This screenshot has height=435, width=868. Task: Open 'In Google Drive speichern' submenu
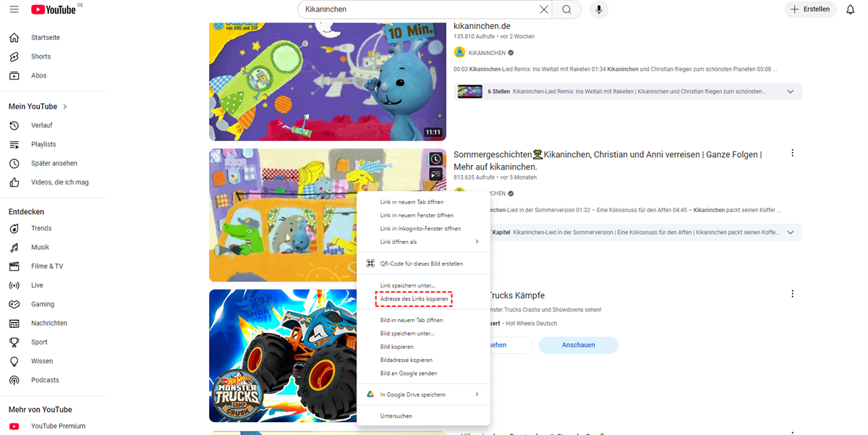point(424,394)
